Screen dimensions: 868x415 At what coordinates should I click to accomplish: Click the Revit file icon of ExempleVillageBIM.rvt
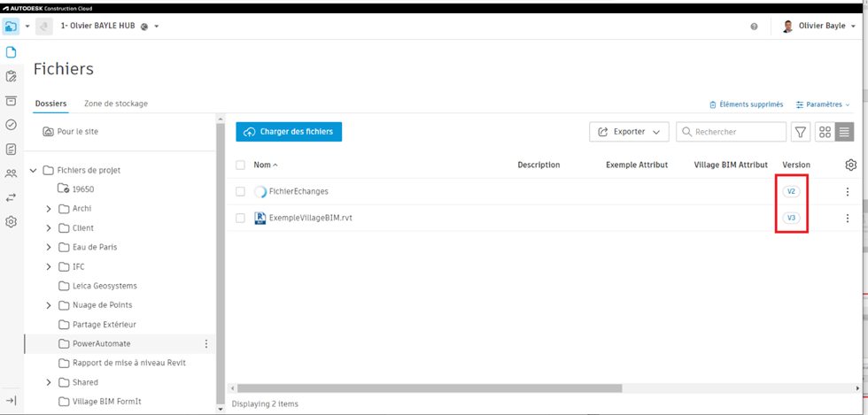point(260,218)
